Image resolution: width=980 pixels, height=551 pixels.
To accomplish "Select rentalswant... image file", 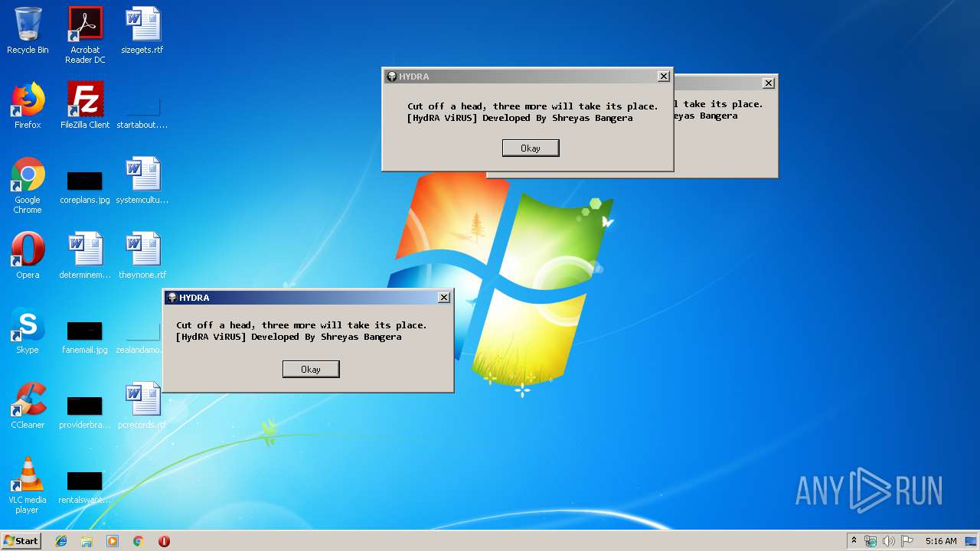I will coord(85,487).
